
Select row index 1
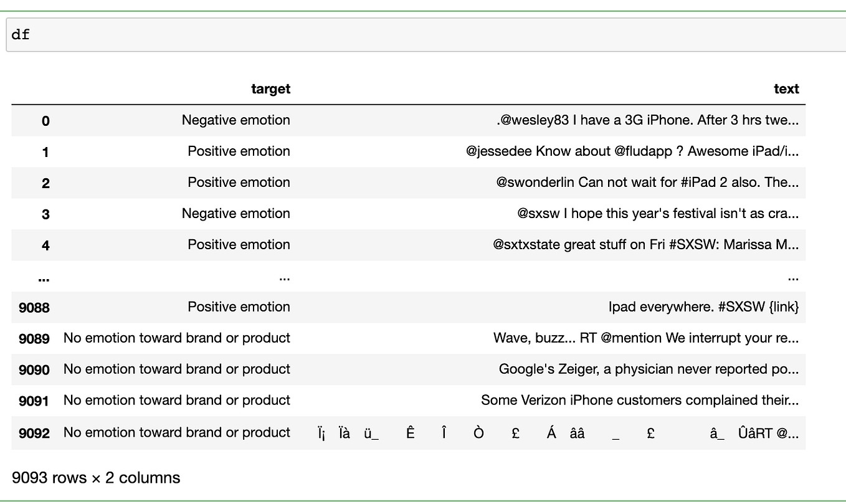pyautogui.click(x=45, y=152)
